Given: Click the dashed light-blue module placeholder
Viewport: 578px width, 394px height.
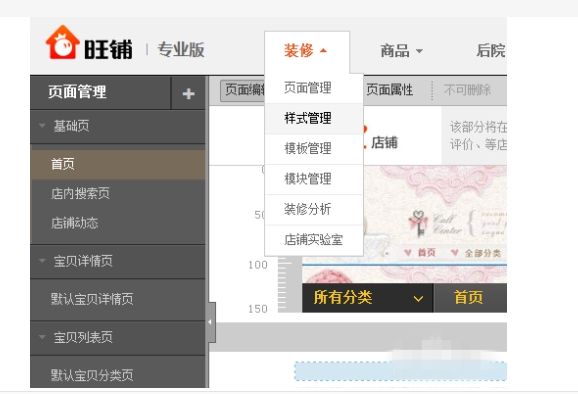Looking at the screenshot, I should coord(401,371).
